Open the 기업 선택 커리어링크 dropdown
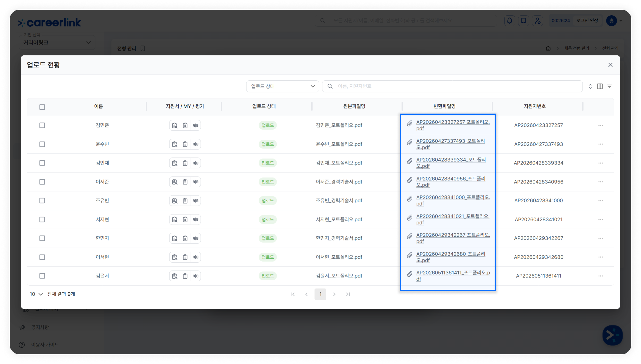The height and width of the screenshot is (364, 641). pyautogui.click(x=57, y=42)
